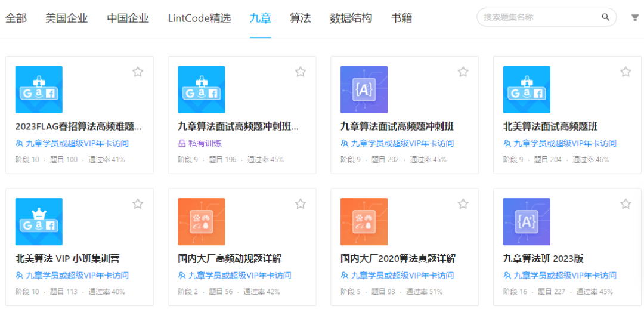The image size is (644, 309).
Task: Open the 北美算法 VIP 小班集训营 title
Action: point(67,258)
